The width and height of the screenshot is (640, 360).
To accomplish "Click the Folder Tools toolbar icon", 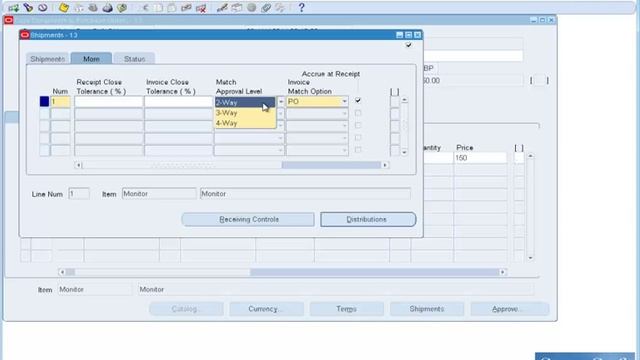I will pyautogui.click(x=280, y=8).
